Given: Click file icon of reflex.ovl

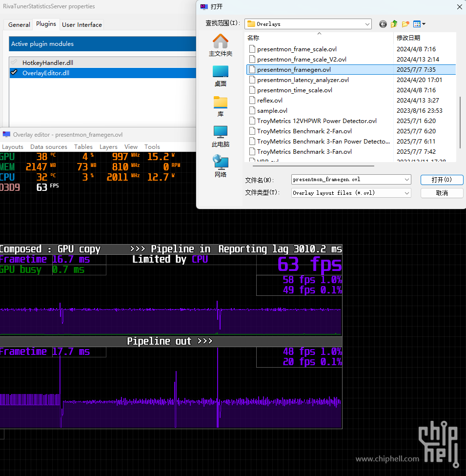Looking at the screenshot, I should click(252, 100).
